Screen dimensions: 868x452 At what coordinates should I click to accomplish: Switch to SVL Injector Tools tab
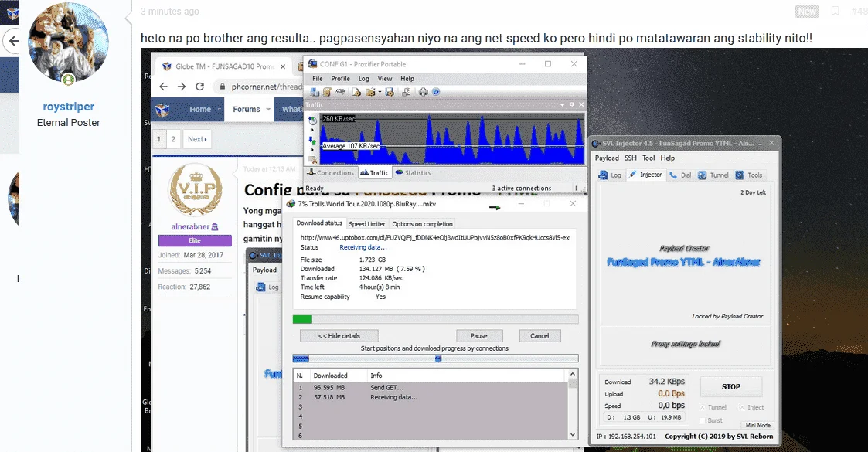coord(748,175)
